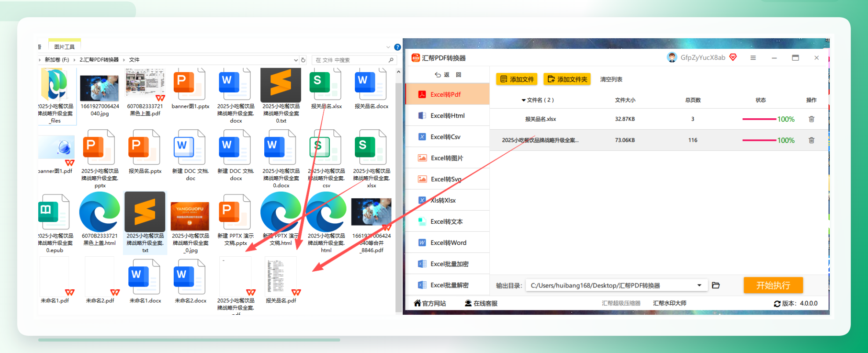Screen dimensions: 868x353
Task: Click the orange 开始执行 button
Action: point(773,285)
